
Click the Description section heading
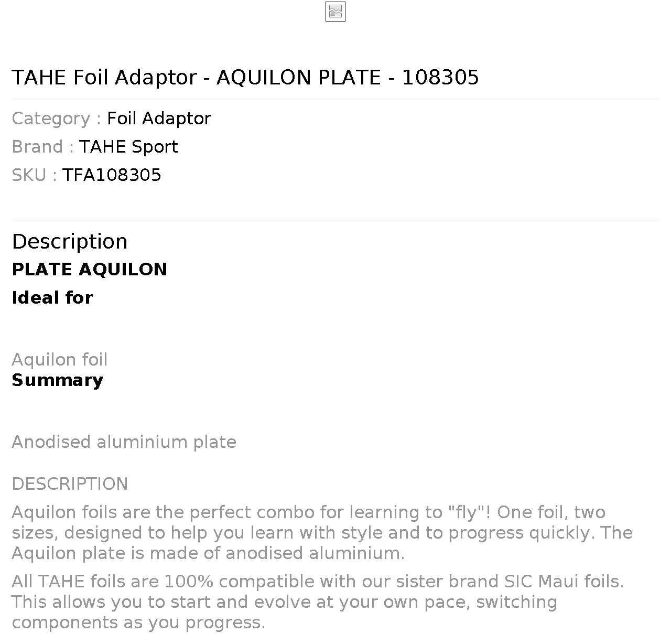70,242
